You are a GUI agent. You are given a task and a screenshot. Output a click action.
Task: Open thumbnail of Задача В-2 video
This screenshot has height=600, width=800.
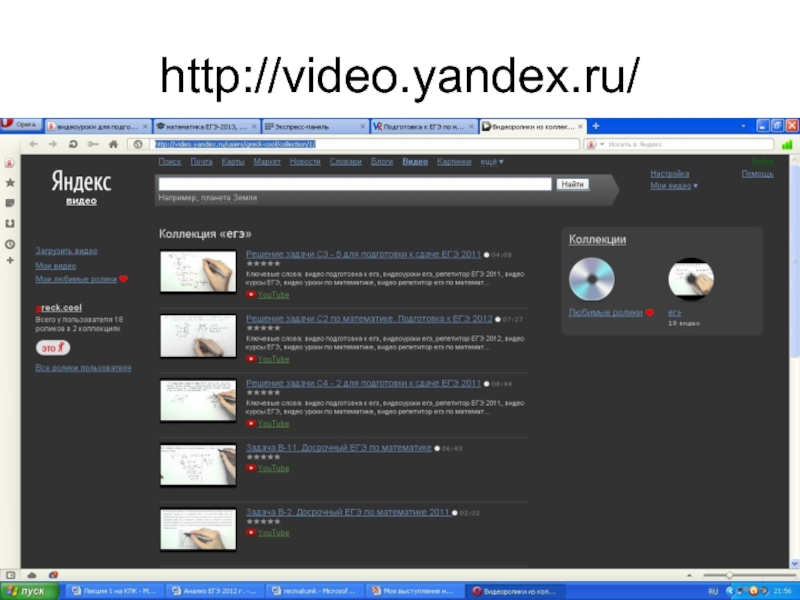[198, 530]
